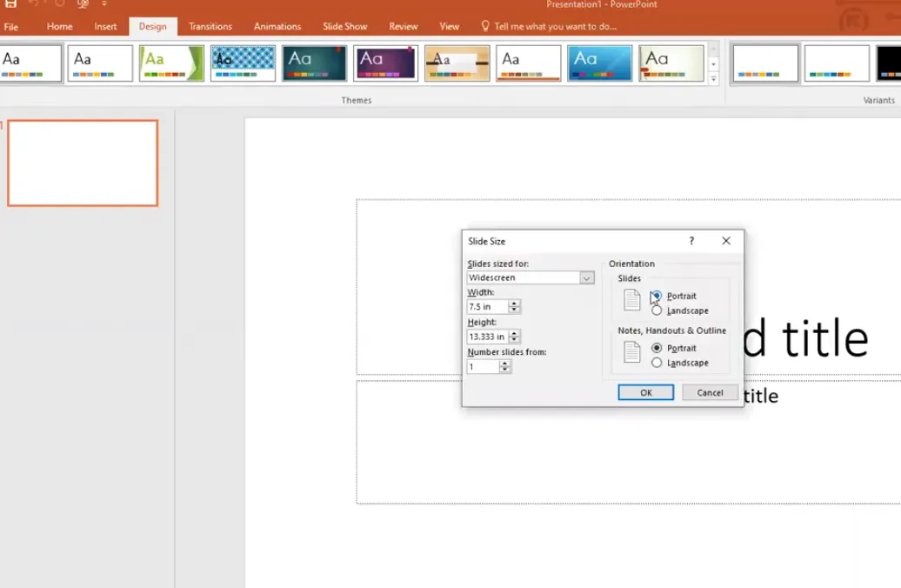The width and height of the screenshot is (901, 588).
Task: Open the Transitions ribbon tab
Action: [x=210, y=26]
